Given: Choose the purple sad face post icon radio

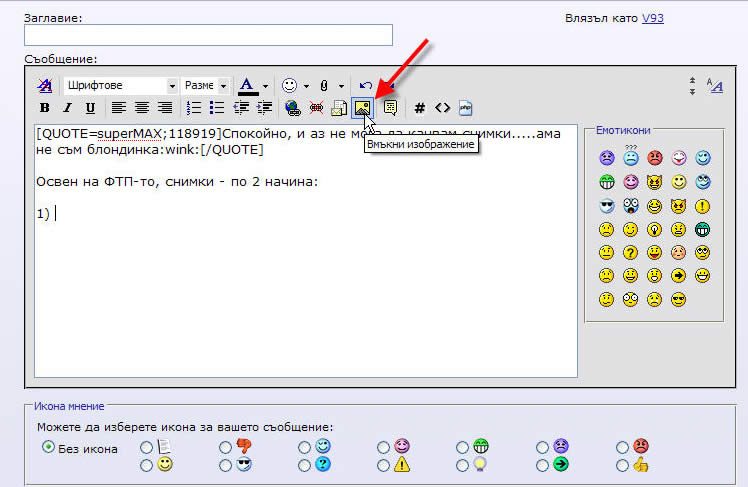Looking at the screenshot, I should point(542,447).
